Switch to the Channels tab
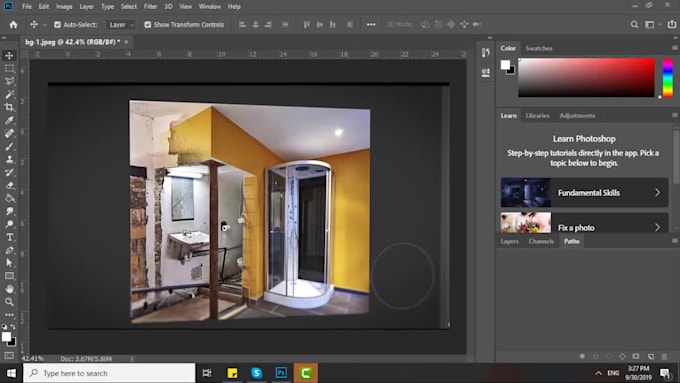This screenshot has height=383, width=680. (x=541, y=241)
